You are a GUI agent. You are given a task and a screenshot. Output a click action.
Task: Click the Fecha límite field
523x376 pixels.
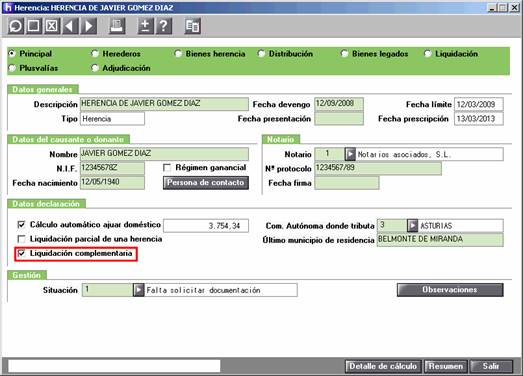[x=479, y=104]
